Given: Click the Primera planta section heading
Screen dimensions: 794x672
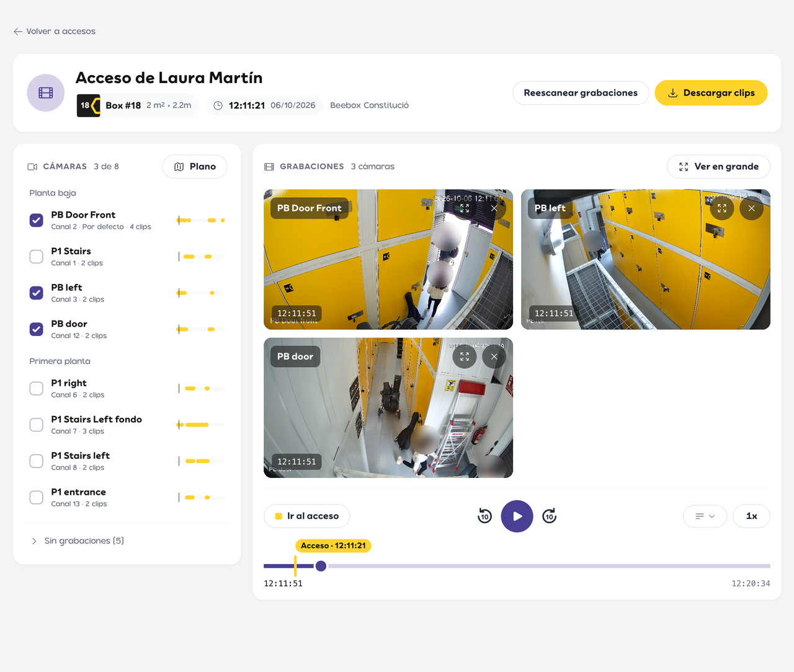Looking at the screenshot, I should [60, 361].
